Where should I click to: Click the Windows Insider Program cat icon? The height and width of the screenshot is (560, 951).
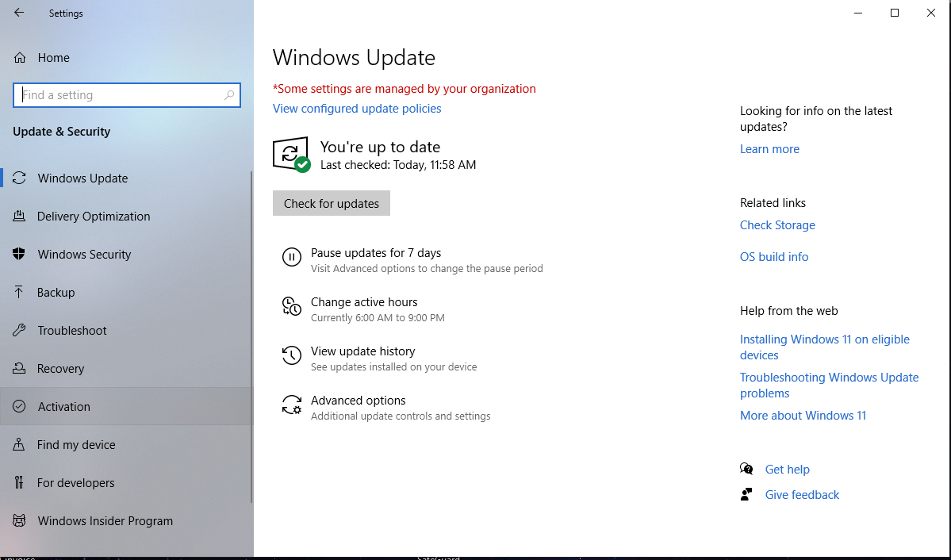click(19, 520)
